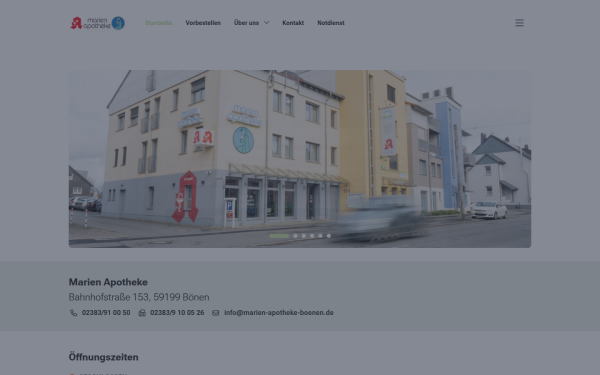Click the fax icon beside 02383/9 10 05 26
This screenshot has height=375, width=600.
pos(142,313)
